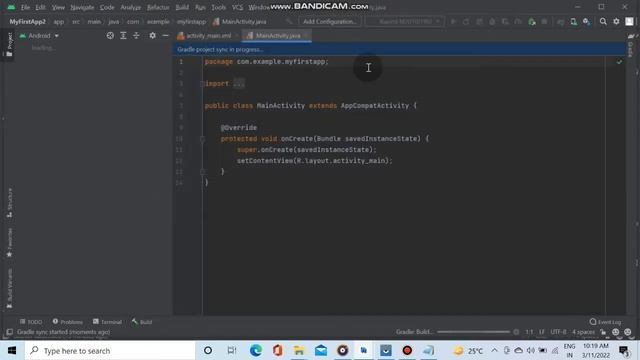Open Project panel options gear
Viewport: 640px width, 360px height.
tap(152, 36)
